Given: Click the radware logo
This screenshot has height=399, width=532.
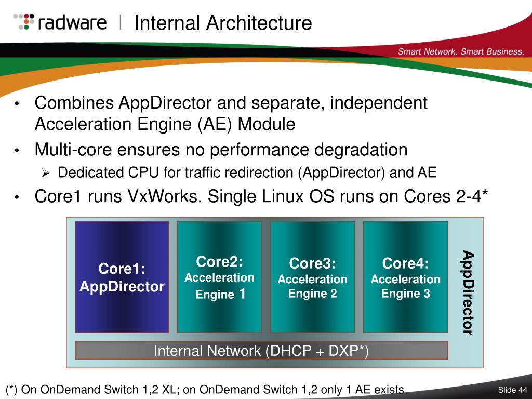Looking at the screenshot, I should (60, 22).
